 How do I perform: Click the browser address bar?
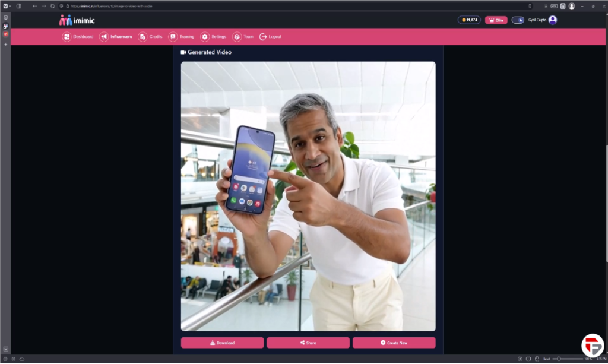pos(237,6)
